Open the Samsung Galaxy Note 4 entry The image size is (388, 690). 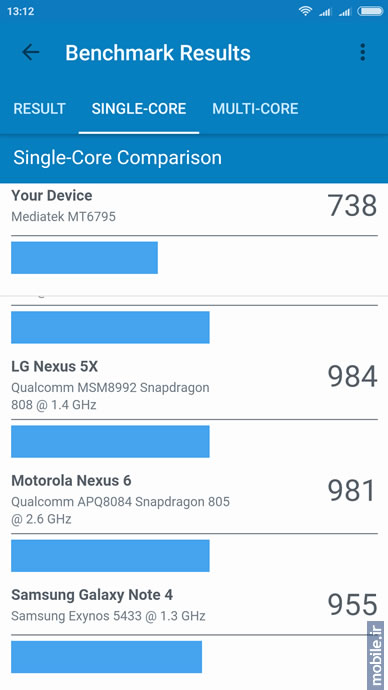coord(194,605)
